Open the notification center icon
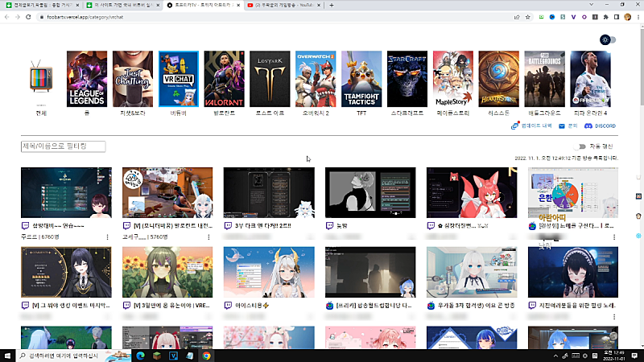 tap(634, 356)
